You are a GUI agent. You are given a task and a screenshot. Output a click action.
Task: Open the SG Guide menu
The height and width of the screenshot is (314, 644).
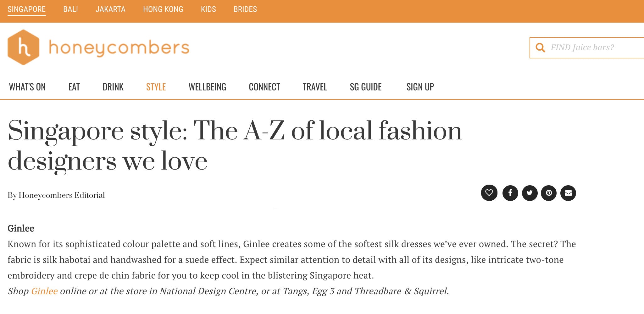365,87
